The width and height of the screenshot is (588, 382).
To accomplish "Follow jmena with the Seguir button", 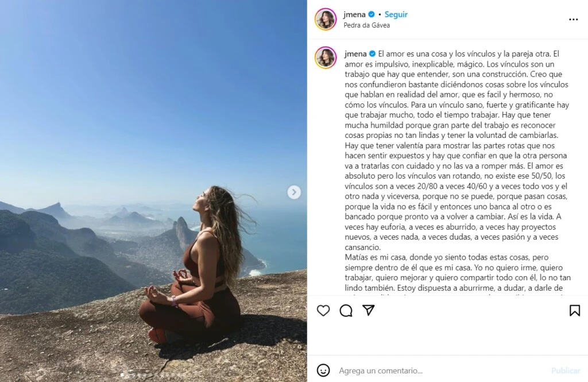I will (x=396, y=14).
